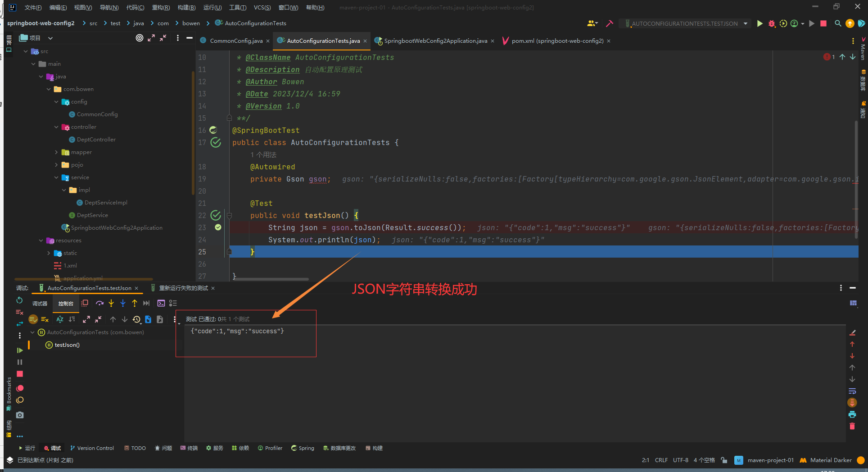Evaluate expression console icon

pyautogui.click(x=161, y=303)
